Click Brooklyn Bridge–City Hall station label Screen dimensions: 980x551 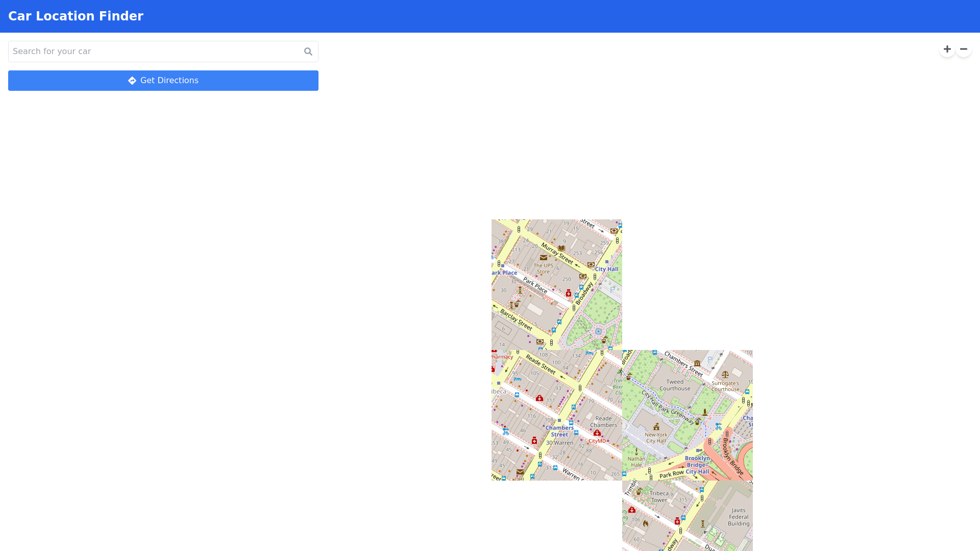[697, 465]
